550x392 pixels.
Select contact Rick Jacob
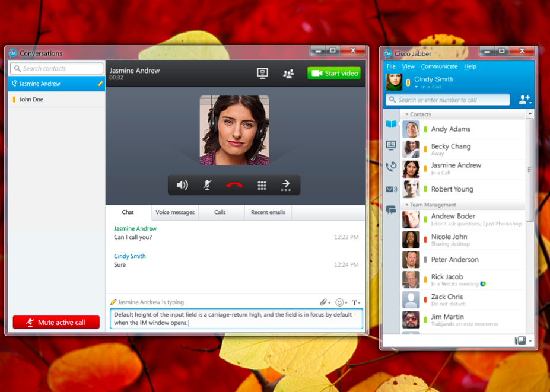click(463, 280)
